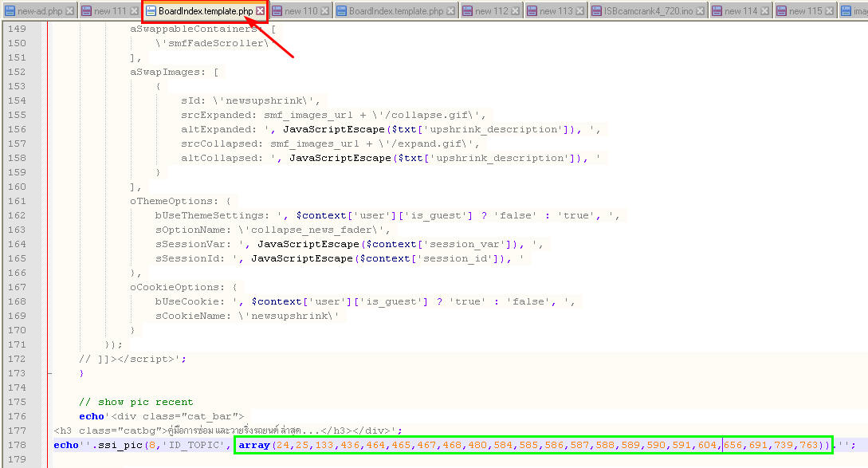
Task: Close the inactive BoardIndex.template.php tab beside new 112
Action: [450, 11]
